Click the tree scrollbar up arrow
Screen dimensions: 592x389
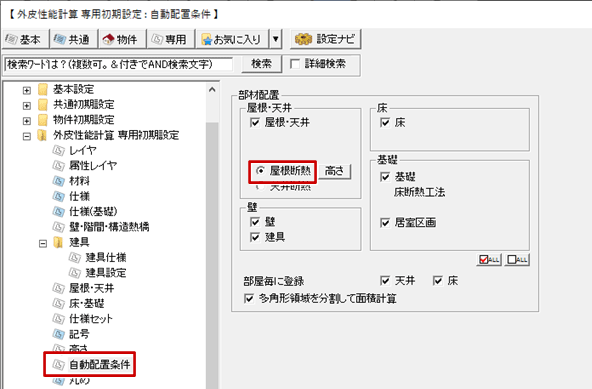click(x=212, y=90)
